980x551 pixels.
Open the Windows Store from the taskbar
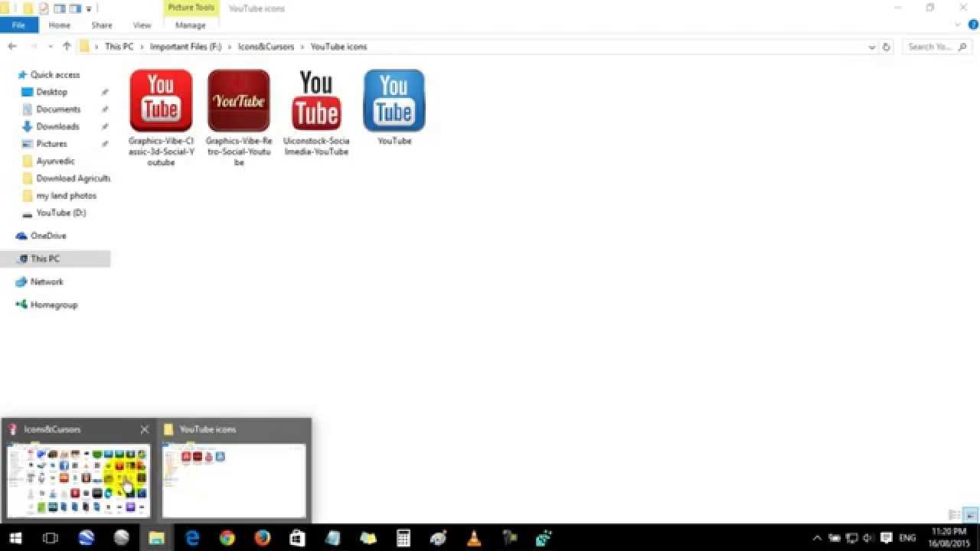point(298,538)
